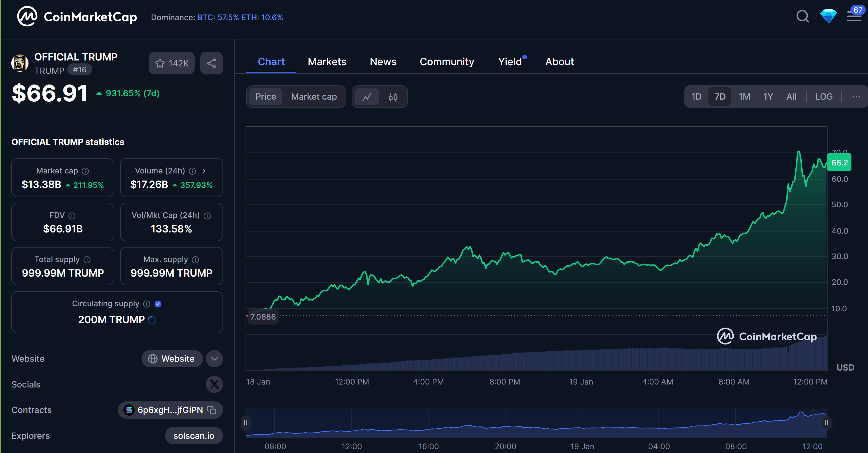Select line chart style icon
Image resolution: width=868 pixels, height=453 pixels.
coord(367,97)
